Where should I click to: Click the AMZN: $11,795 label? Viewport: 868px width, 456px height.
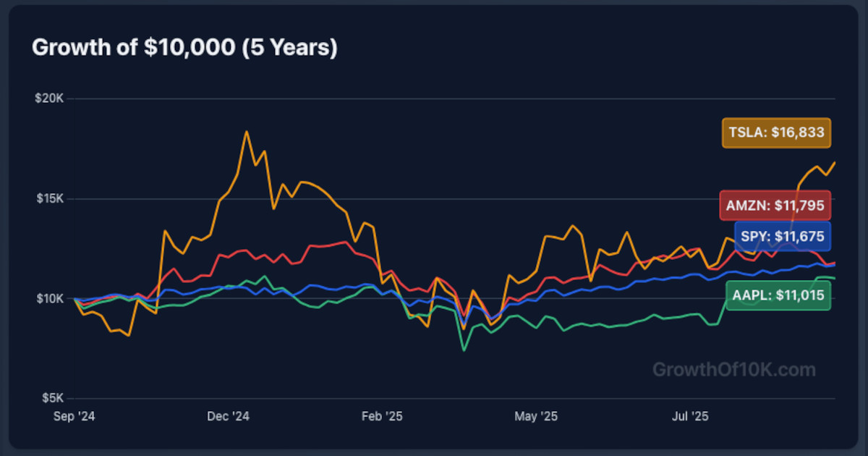coord(775,206)
